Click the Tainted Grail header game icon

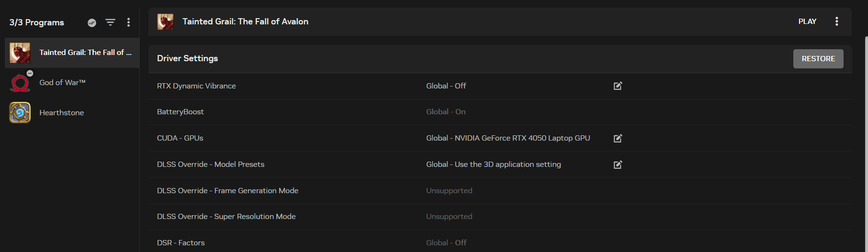[x=165, y=22]
